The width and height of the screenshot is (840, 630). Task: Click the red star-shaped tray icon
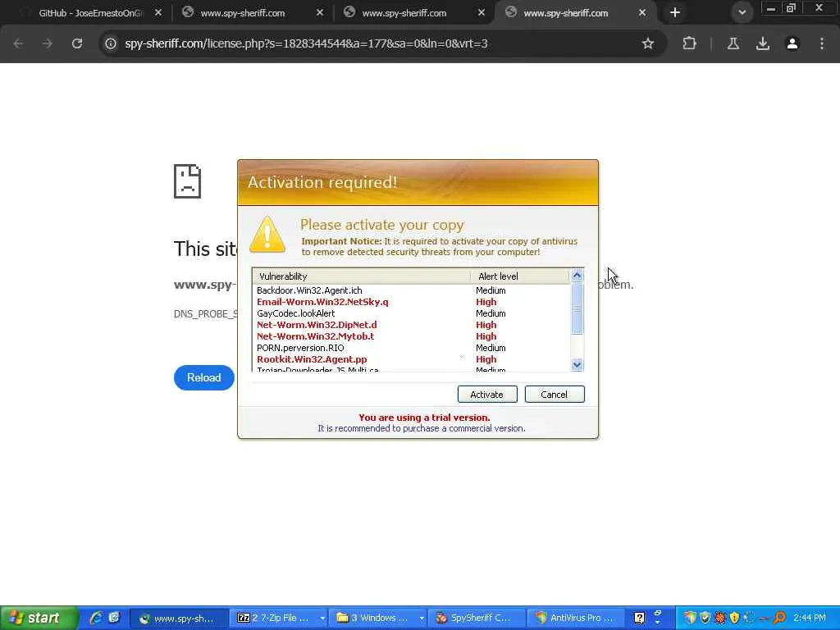point(720,619)
